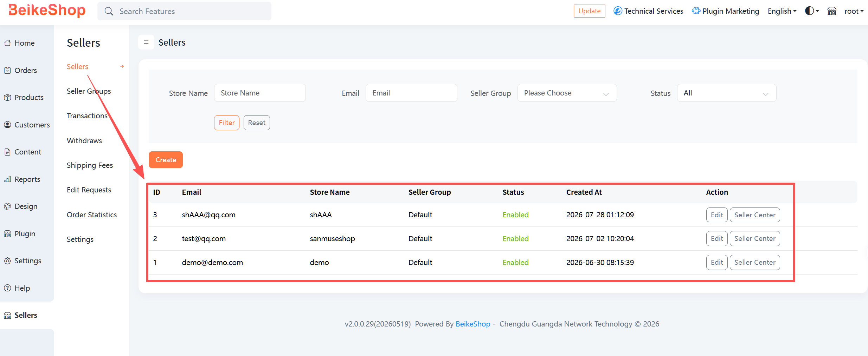Click the Filter button

[227, 123]
